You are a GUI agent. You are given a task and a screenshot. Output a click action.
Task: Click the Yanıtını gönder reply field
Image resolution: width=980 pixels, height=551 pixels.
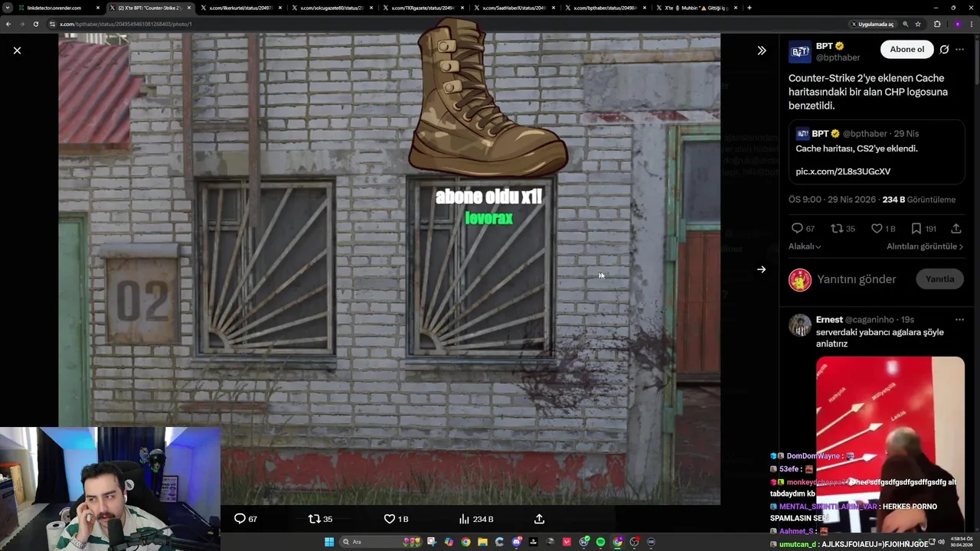point(856,279)
